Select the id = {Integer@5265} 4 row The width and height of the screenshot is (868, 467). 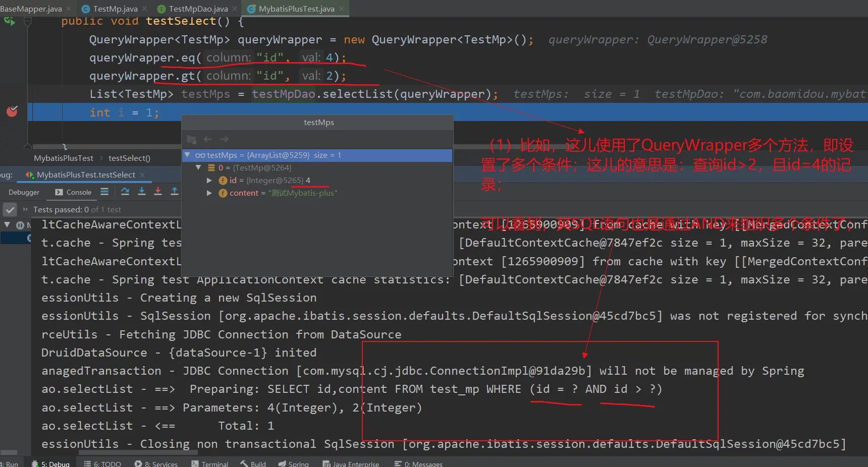(x=317, y=181)
